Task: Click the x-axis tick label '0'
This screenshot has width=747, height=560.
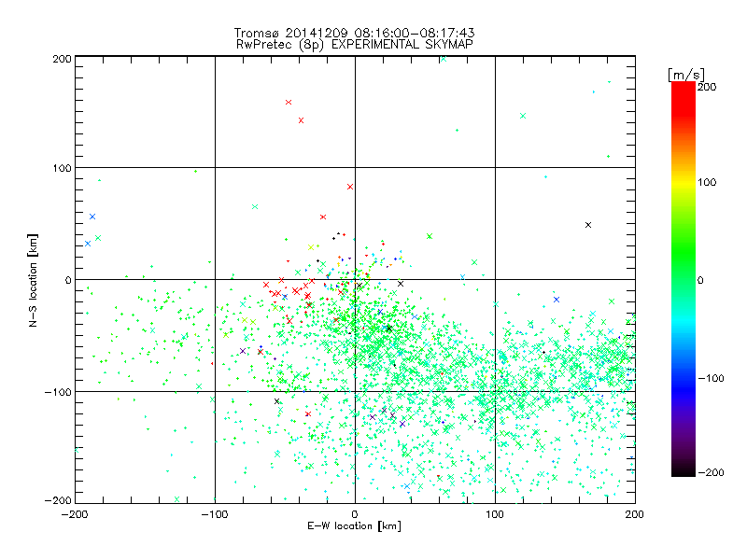Action: pos(355,514)
